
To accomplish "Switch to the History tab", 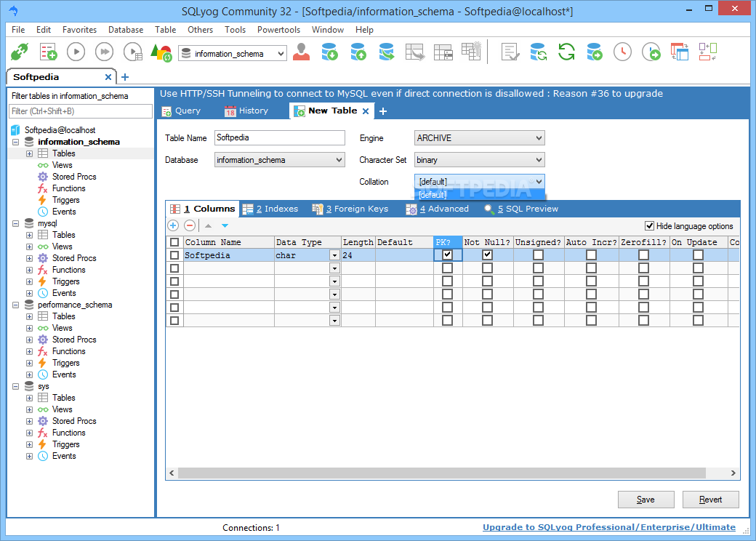I will pos(246,111).
